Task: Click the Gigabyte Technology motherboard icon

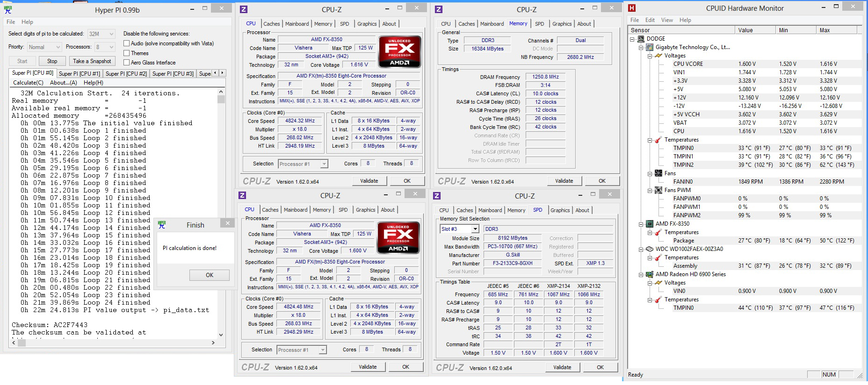Action: 650,47
